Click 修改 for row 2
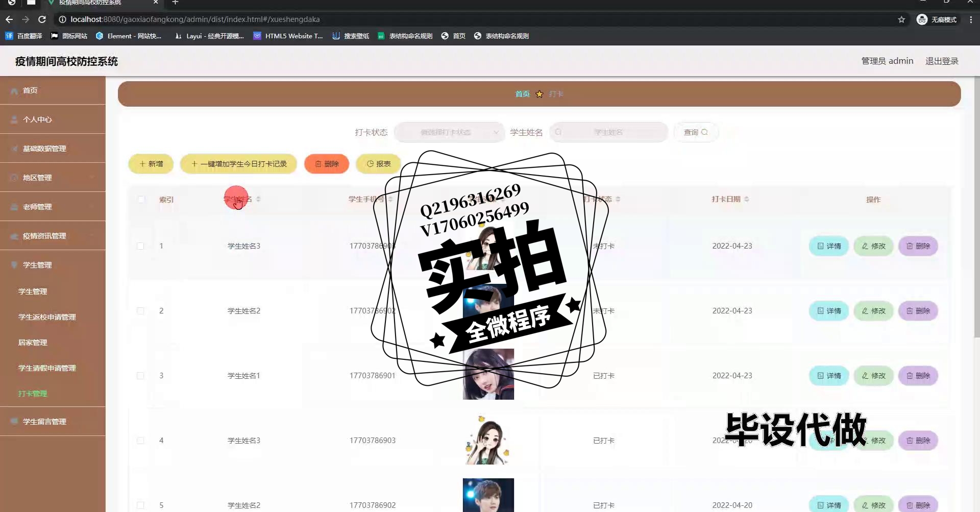980x512 pixels. [874, 311]
